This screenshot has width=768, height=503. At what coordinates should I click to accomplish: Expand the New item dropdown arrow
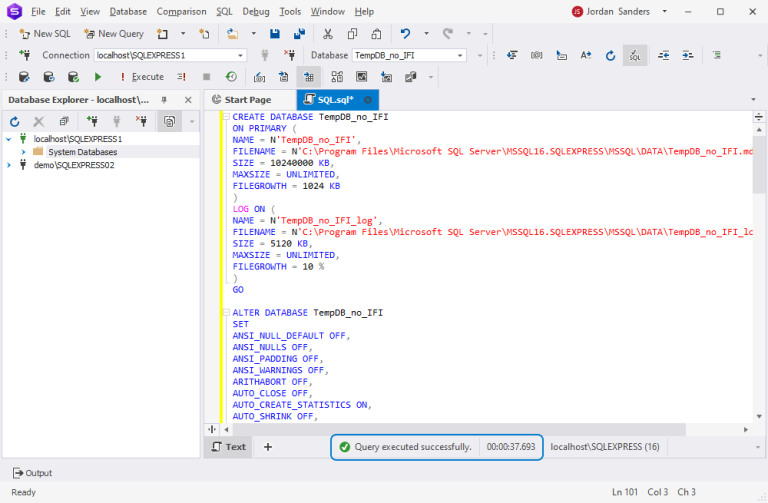click(183, 34)
